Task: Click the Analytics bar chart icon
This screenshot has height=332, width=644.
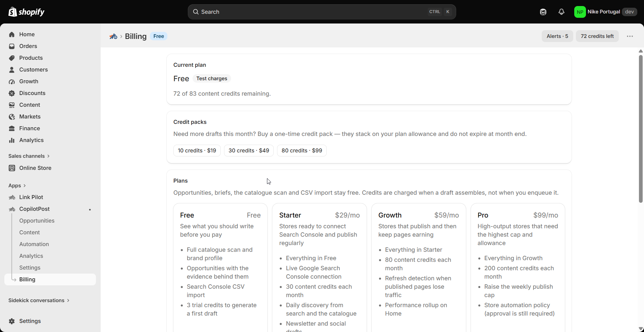Action: click(12, 140)
